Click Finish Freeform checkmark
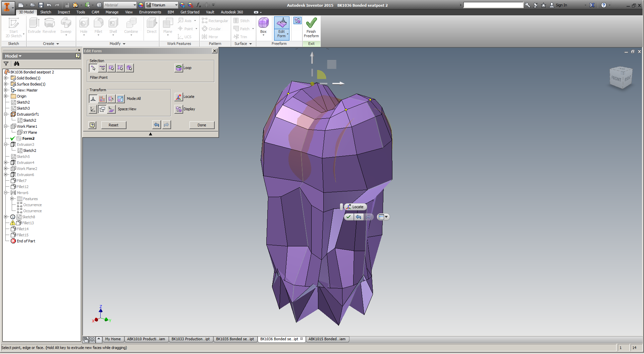644x354 pixels. click(311, 28)
